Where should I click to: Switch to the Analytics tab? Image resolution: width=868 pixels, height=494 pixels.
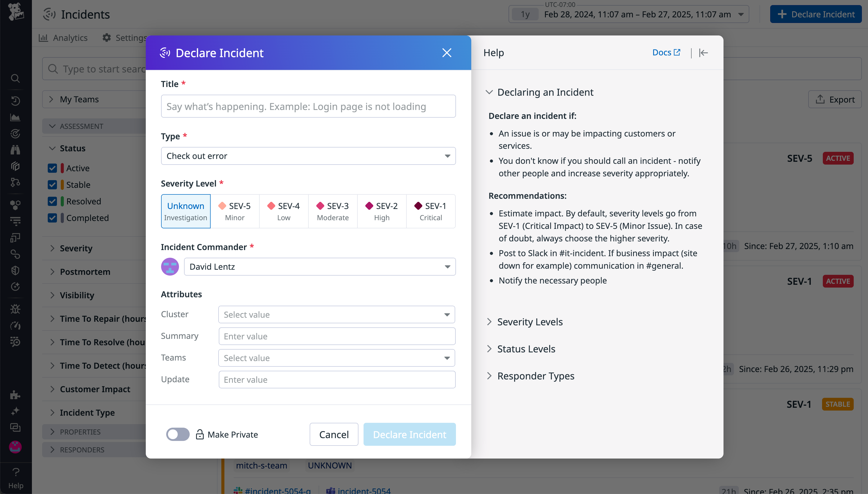(63, 38)
